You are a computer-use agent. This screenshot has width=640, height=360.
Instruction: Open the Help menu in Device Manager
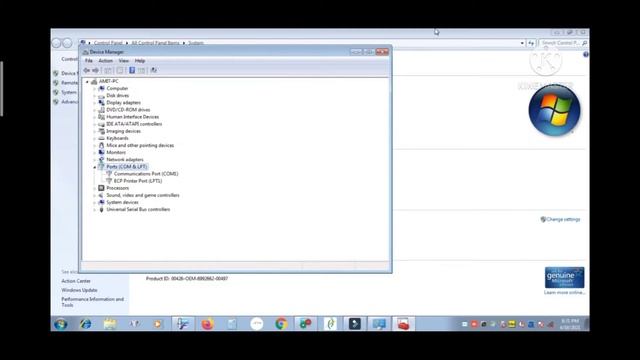click(140, 61)
